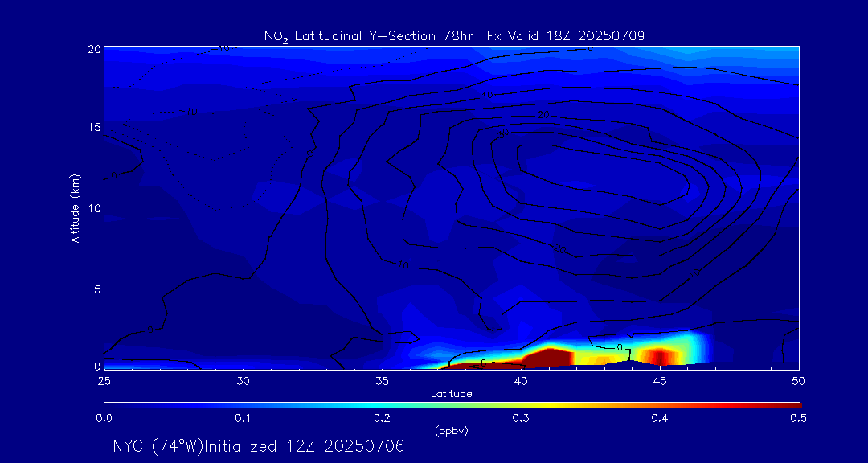868x463 pixels.
Task: Click the 'Latitude' axis label
Action: (x=451, y=394)
